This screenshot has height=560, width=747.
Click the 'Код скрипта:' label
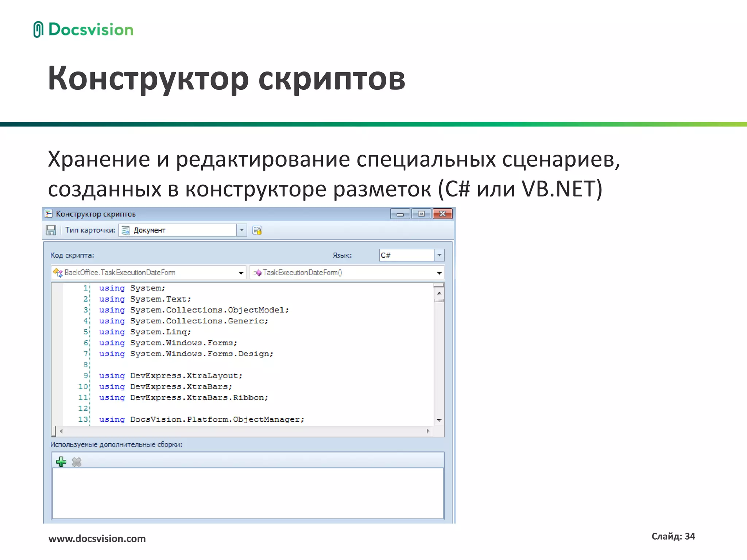click(x=72, y=255)
